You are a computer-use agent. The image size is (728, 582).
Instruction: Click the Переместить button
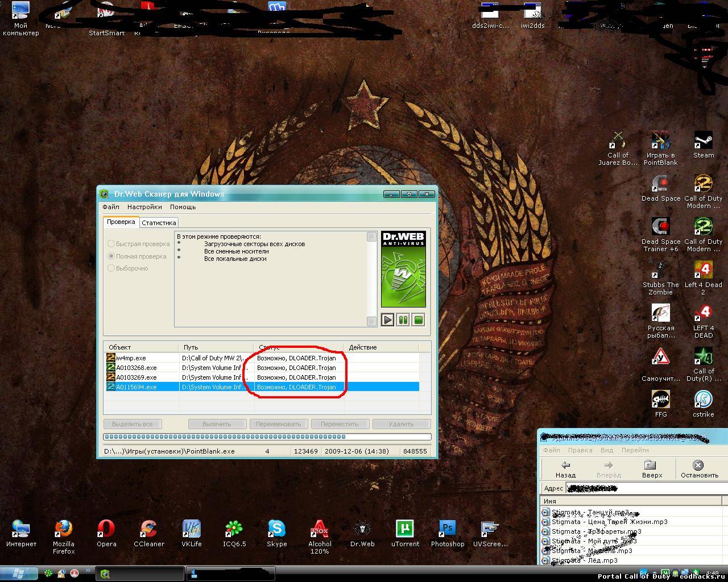[340, 424]
